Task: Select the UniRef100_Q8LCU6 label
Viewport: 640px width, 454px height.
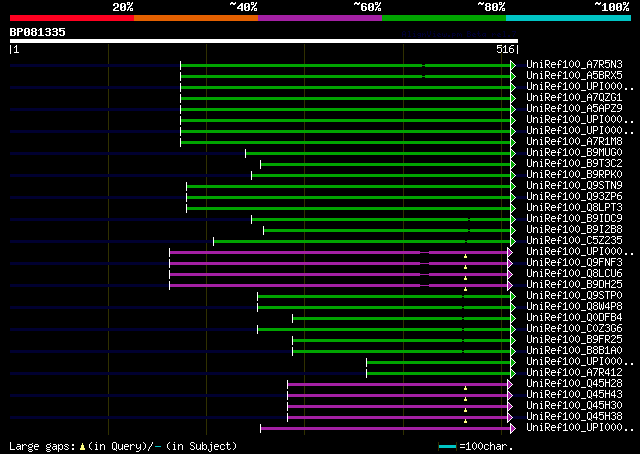Action: click(x=574, y=274)
